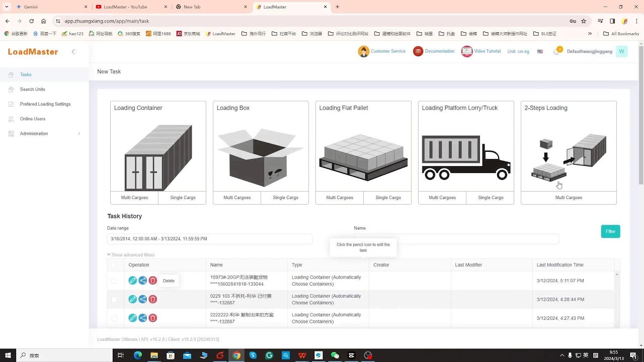Image resolution: width=644 pixels, height=362 pixels.
Task: Click the lorry truck image
Action: [x=466, y=157]
